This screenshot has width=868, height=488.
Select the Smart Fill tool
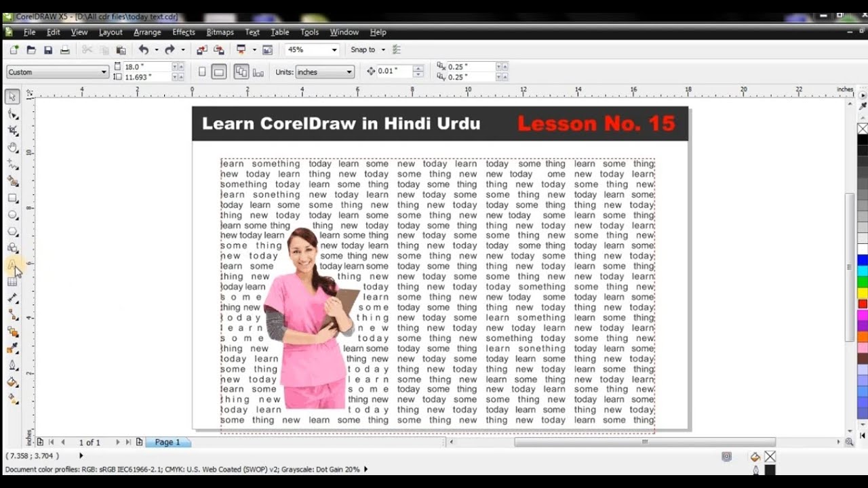pos(12,181)
